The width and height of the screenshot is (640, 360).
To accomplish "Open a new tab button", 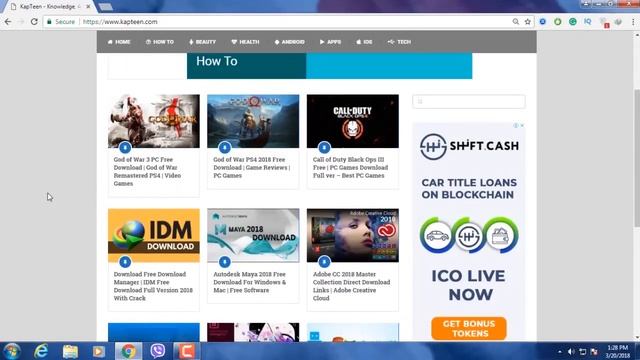I will pyautogui.click(x=106, y=7).
